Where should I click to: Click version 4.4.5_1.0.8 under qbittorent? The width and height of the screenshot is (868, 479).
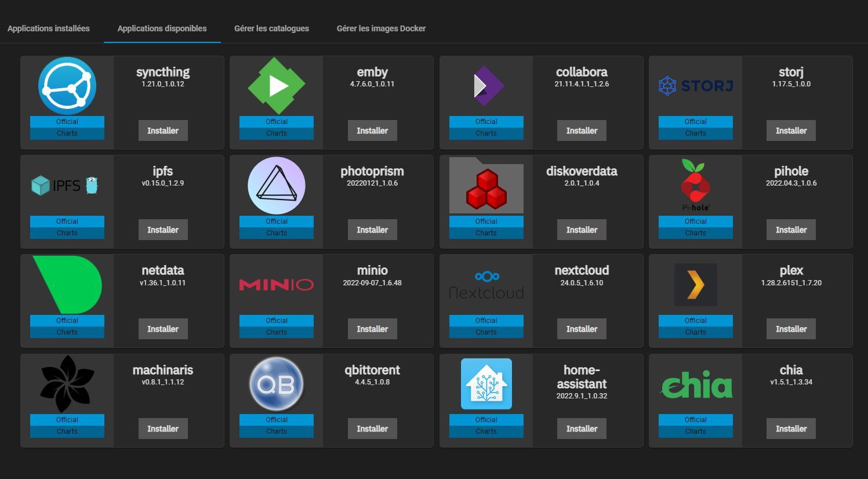pos(372,382)
